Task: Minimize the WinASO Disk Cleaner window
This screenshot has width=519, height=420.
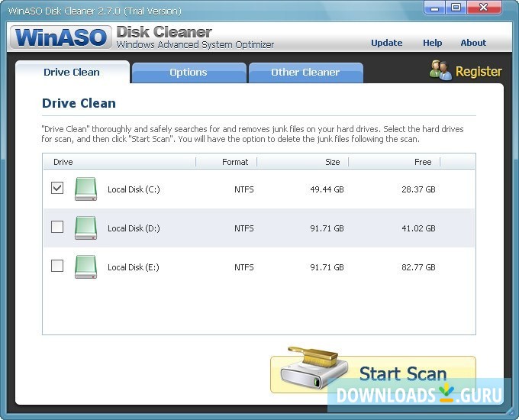Action: pyautogui.click(x=434, y=8)
